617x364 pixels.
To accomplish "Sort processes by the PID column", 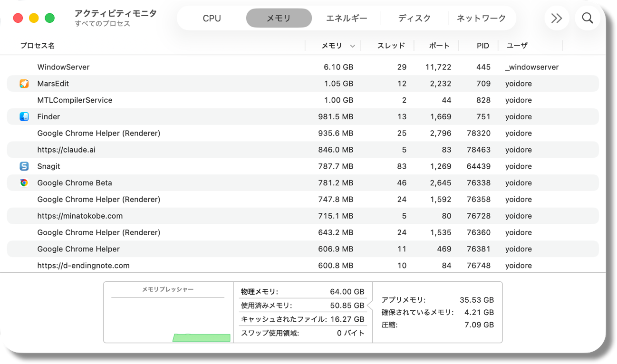I will (483, 45).
